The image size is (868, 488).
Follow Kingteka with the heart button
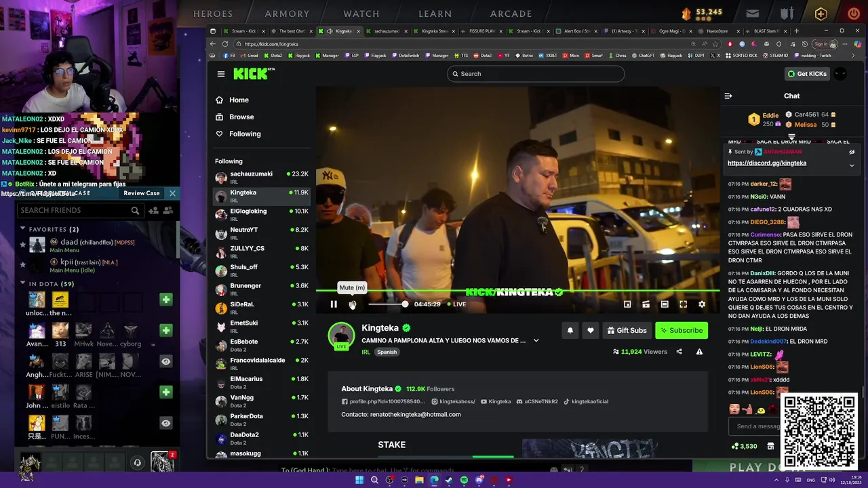click(591, 330)
